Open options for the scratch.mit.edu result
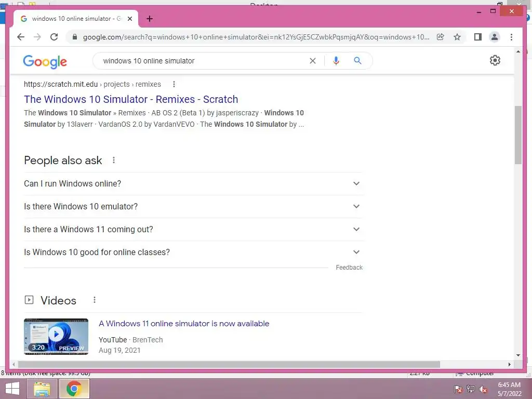Viewport: 532px width, 399px height. click(x=174, y=84)
